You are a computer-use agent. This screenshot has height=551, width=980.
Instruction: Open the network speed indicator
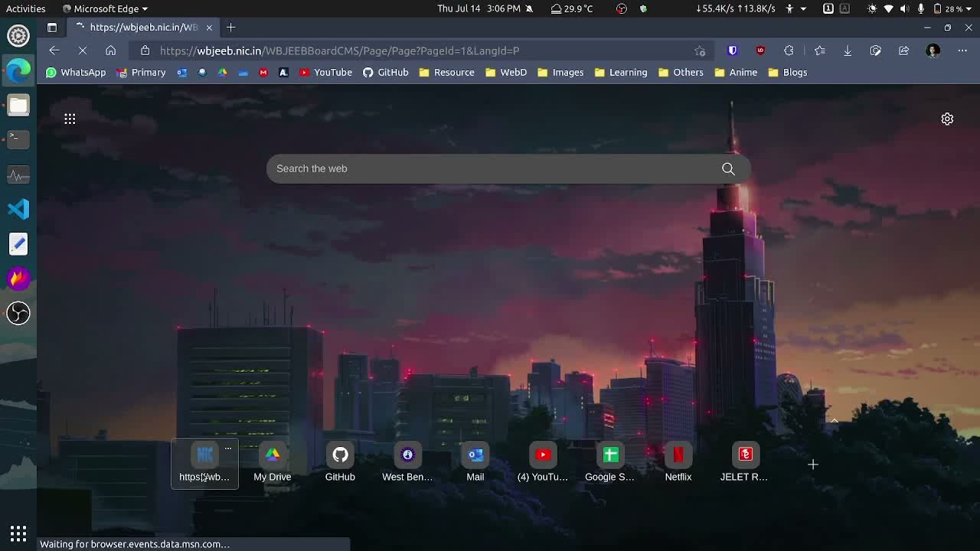735,8
